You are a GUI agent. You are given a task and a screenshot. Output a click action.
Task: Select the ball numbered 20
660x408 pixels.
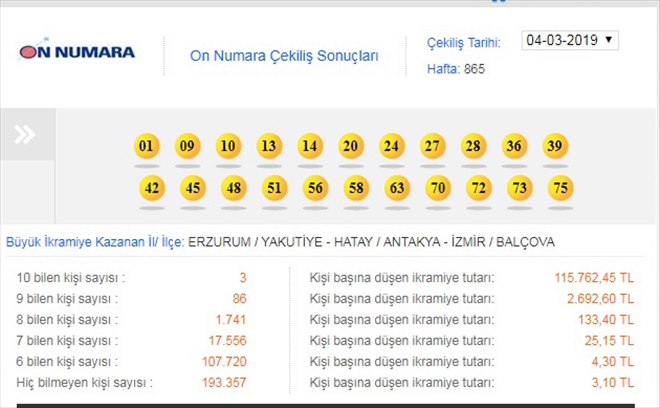click(350, 147)
